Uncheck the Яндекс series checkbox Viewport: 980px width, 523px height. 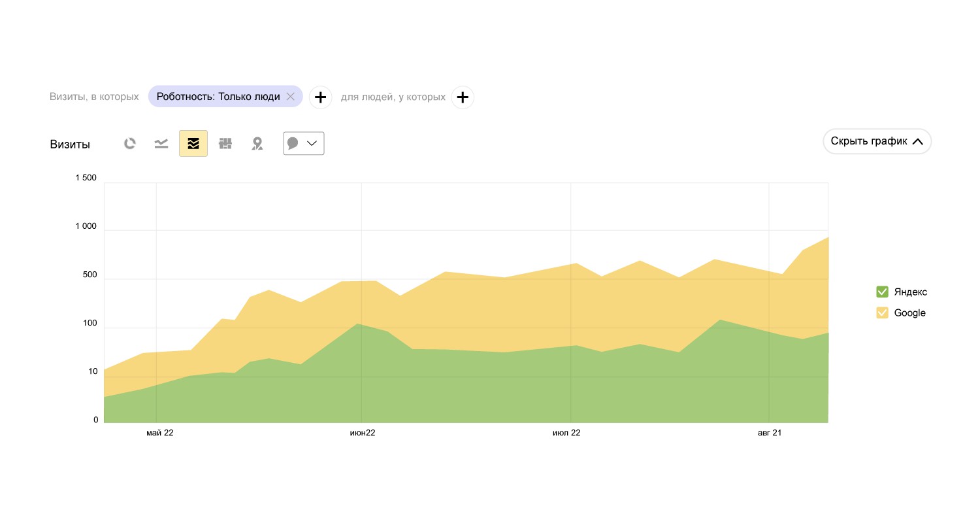pyautogui.click(x=882, y=292)
